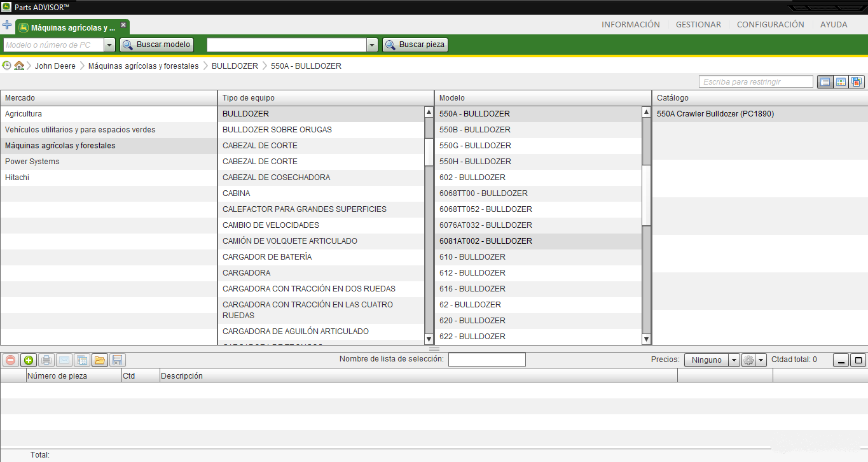Click Modelo list scrollbar down arrow
Image resolution: width=868 pixels, height=462 pixels.
pos(647,339)
